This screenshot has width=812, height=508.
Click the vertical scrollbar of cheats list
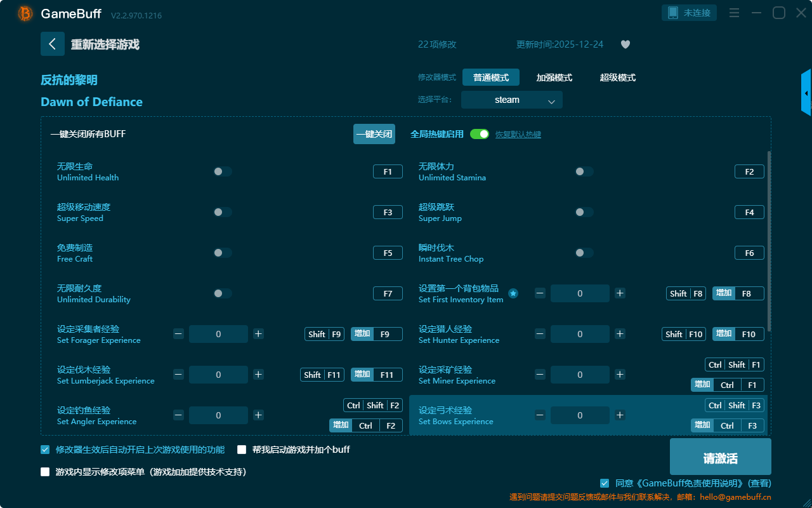click(x=769, y=241)
